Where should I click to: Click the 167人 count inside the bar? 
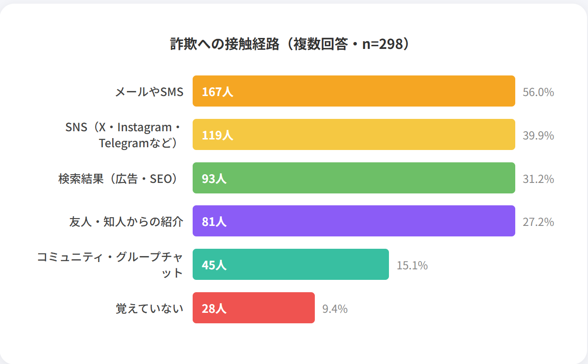click(217, 92)
